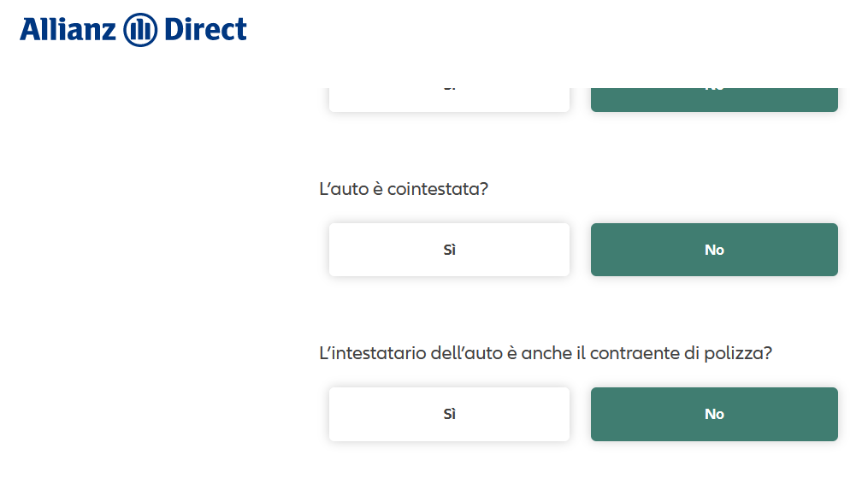Choose No for intestatario è contraente
Screen dimensions: 868x478
tap(714, 414)
